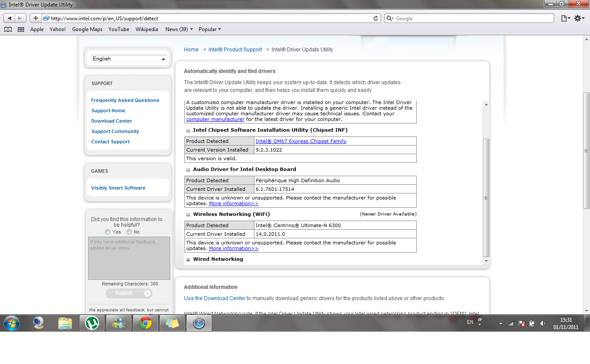The height and width of the screenshot is (364, 590).
Task: Open More information link under Audio Driver
Action: [234, 203]
